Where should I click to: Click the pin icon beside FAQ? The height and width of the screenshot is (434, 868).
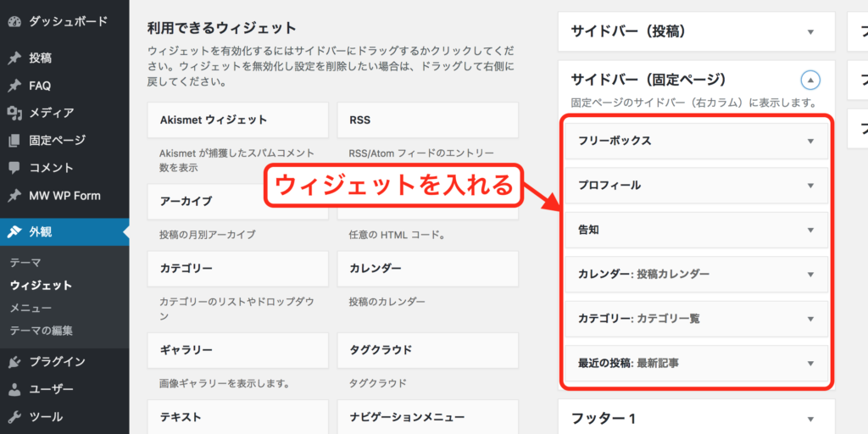point(14,86)
